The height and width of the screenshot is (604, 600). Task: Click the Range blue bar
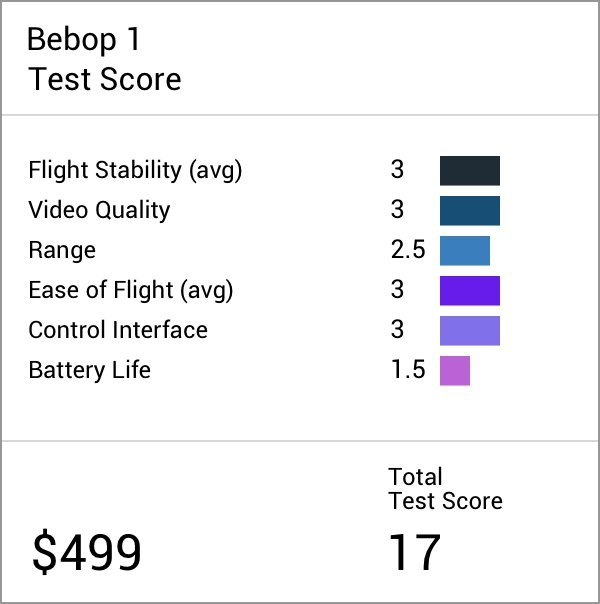click(x=465, y=251)
